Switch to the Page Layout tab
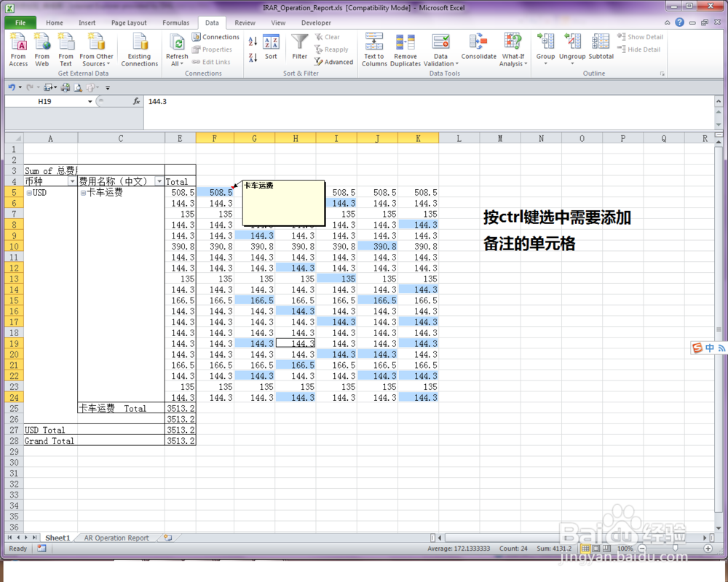This screenshot has height=582, width=728. [129, 23]
